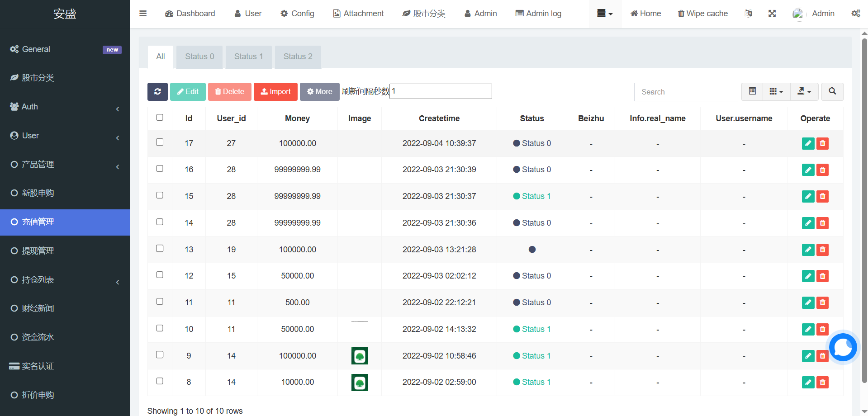Click the sidebar hamburger menu icon
Viewport: 868px width, 416px height.
point(143,14)
